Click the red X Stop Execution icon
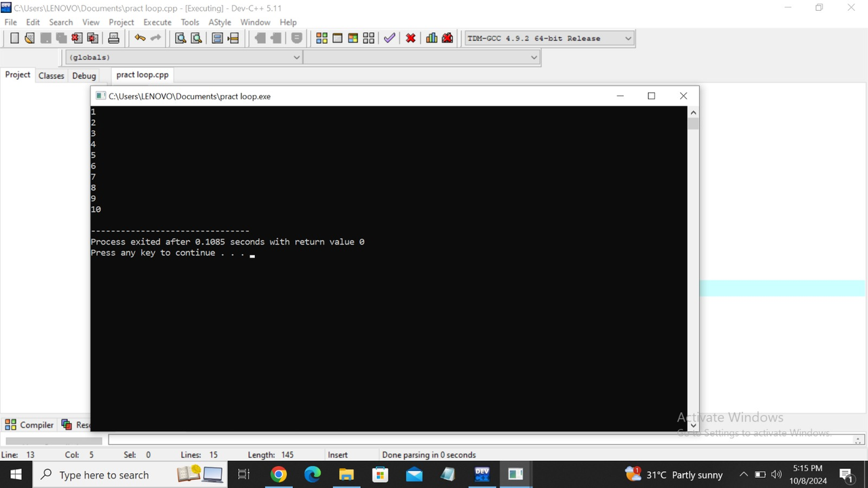 [x=410, y=38]
